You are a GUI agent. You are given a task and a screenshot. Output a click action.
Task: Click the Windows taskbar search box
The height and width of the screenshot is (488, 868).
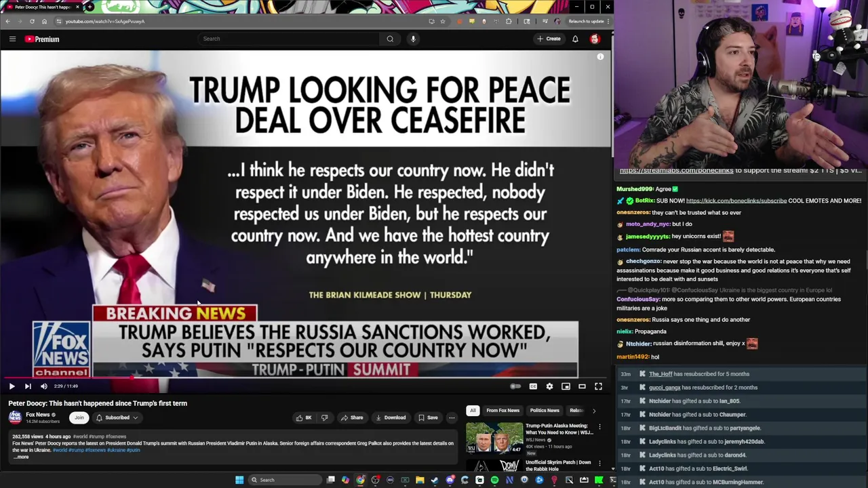coord(283,480)
